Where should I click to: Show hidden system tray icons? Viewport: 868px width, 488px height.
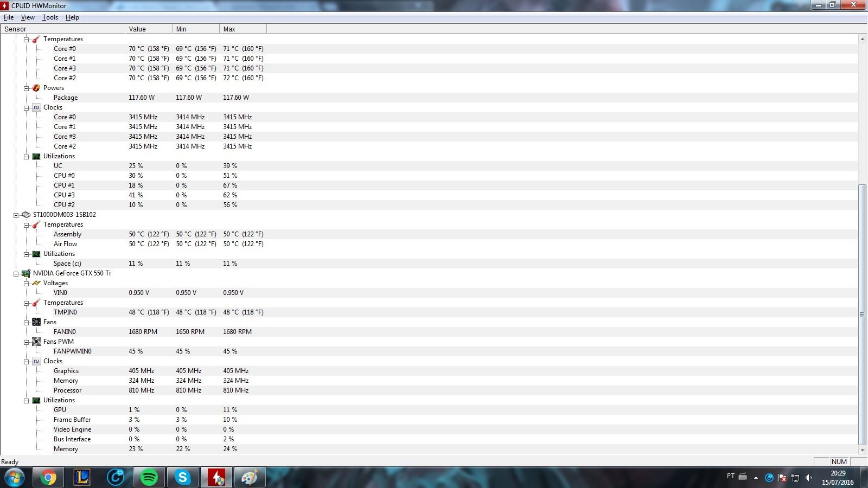coord(756,478)
